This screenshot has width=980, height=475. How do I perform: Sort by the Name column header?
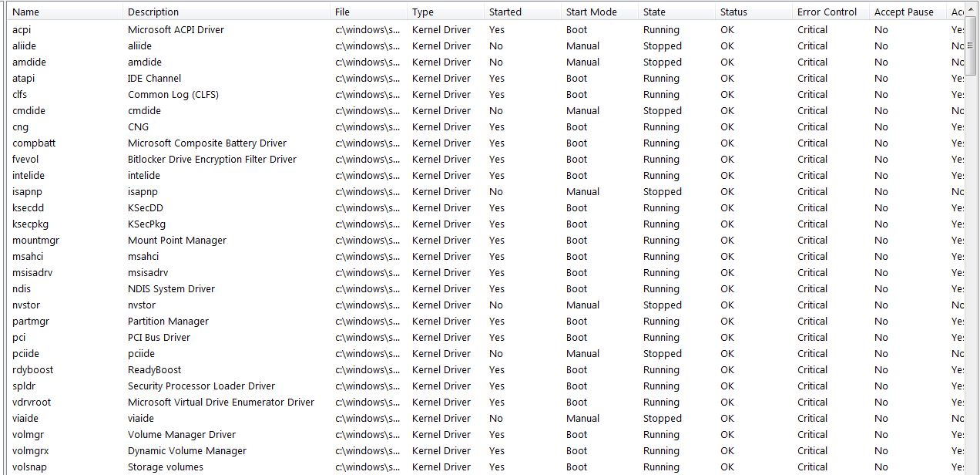(65, 12)
